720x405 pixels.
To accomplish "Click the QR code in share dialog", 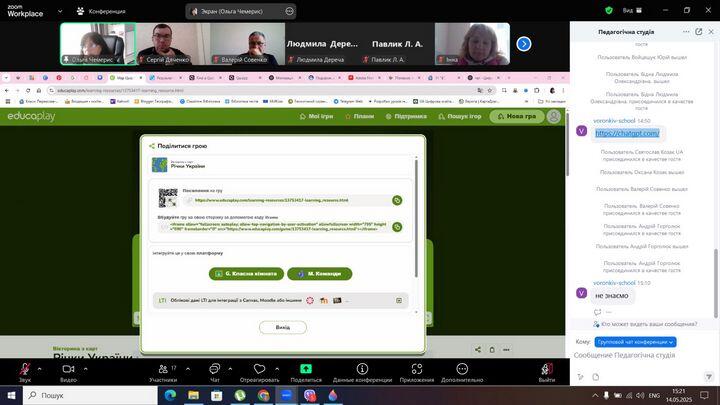I will (168, 198).
